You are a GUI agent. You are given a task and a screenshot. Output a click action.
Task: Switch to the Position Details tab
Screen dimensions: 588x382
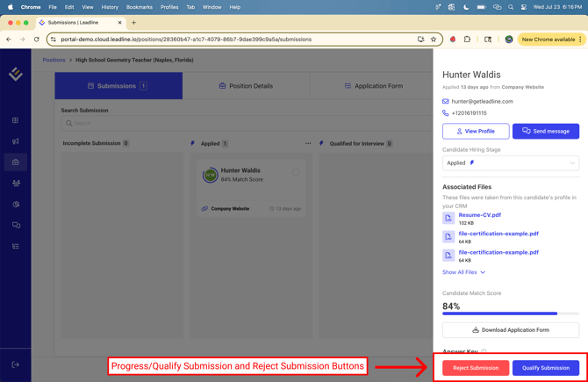(x=246, y=86)
